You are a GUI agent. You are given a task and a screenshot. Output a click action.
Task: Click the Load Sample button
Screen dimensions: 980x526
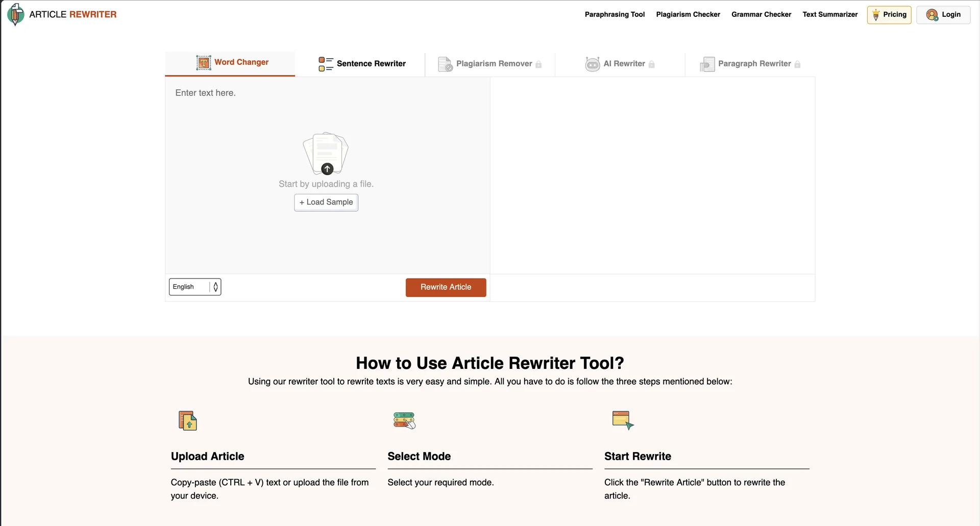tap(326, 203)
